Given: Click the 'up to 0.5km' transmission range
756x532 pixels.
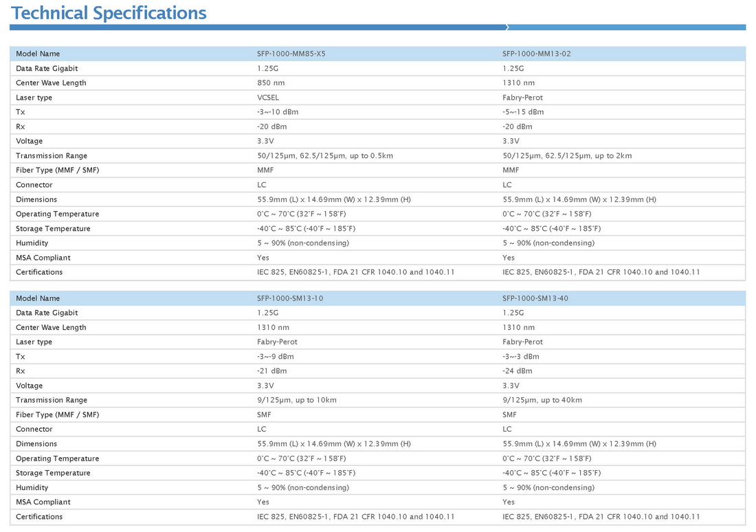Looking at the screenshot, I should [371, 156].
